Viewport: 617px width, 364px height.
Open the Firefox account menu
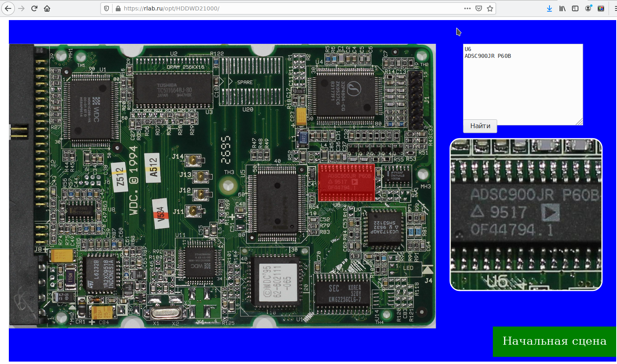[588, 8]
